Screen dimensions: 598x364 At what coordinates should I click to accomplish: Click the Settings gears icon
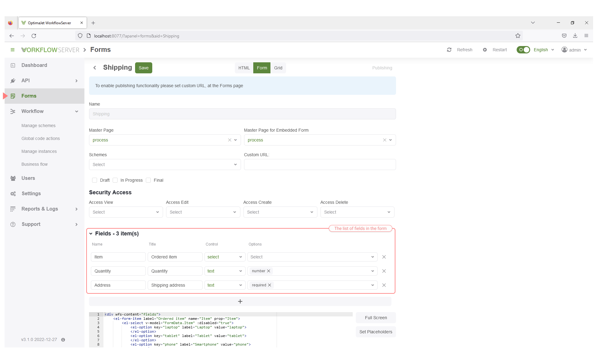[x=13, y=194]
